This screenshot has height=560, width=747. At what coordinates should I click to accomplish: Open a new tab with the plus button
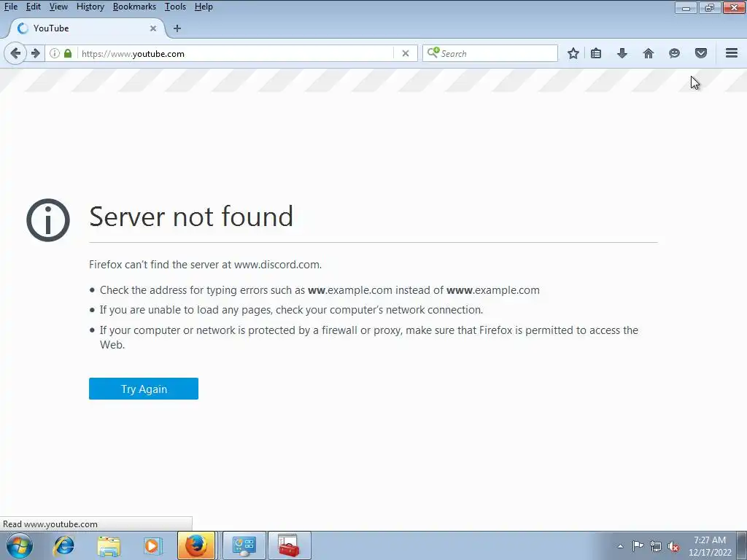click(177, 28)
